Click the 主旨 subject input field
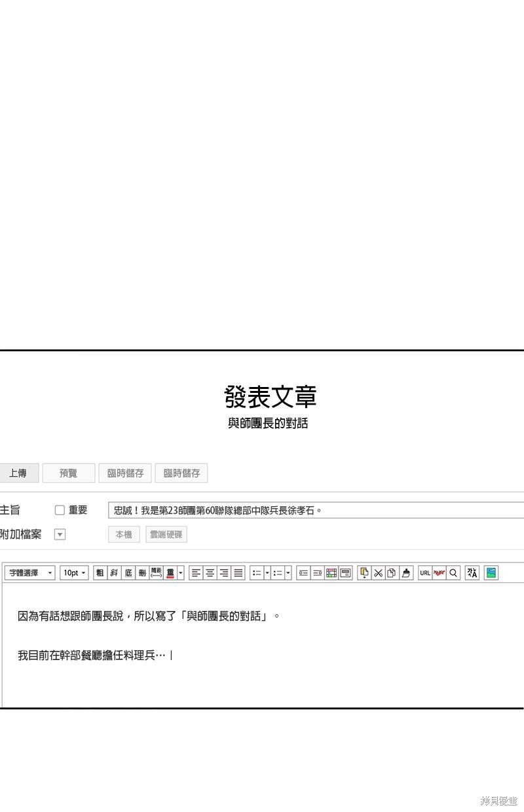This screenshot has height=812, width=524. pos(314,510)
